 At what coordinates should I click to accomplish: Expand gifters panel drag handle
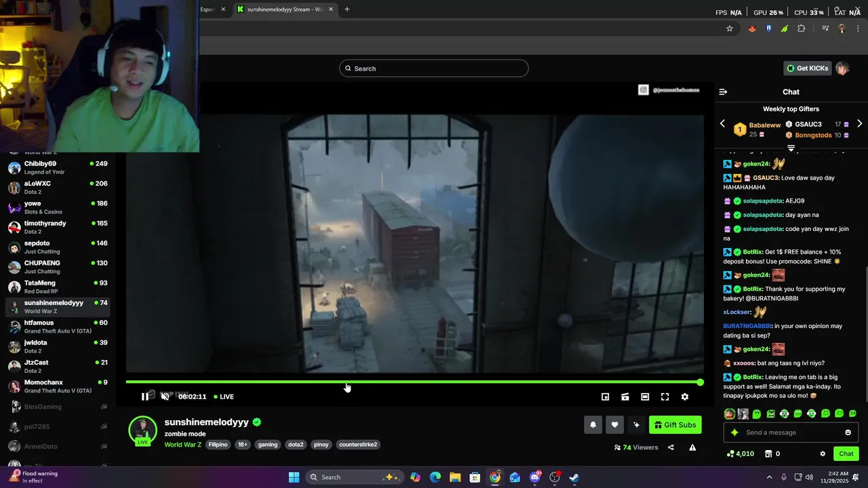point(791,148)
